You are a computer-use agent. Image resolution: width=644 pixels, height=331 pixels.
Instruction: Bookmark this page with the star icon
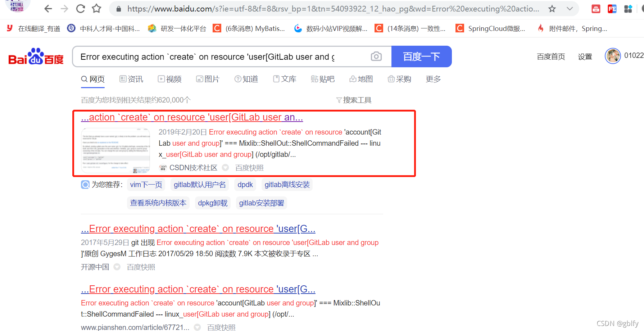pyautogui.click(x=552, y=9)
